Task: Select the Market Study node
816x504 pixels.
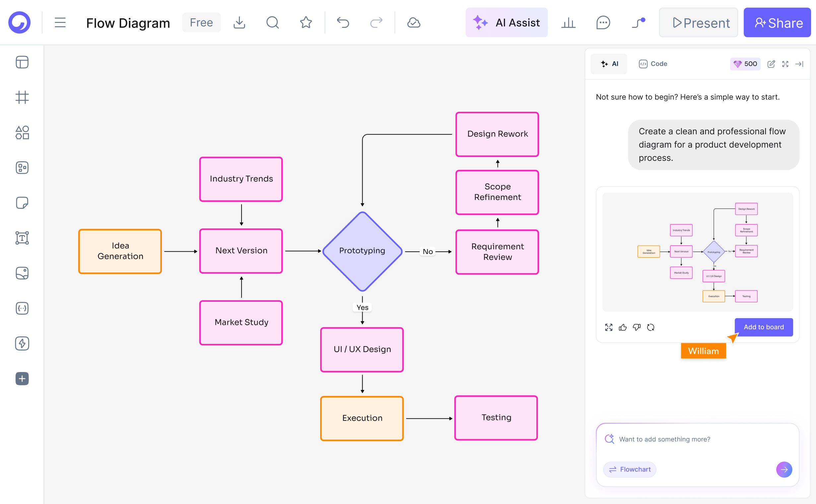Action: (x=241, y=323)
